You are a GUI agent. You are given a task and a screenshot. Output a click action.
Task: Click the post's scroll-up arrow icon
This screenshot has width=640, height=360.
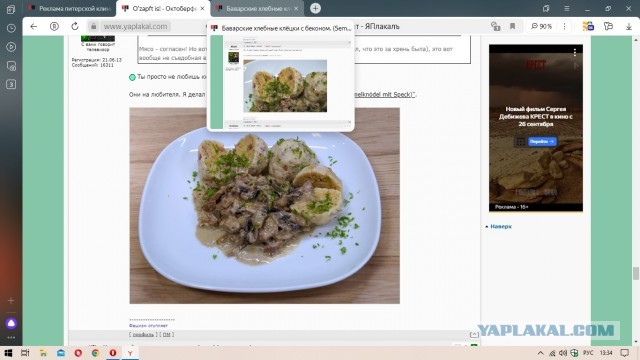(474, 335)
